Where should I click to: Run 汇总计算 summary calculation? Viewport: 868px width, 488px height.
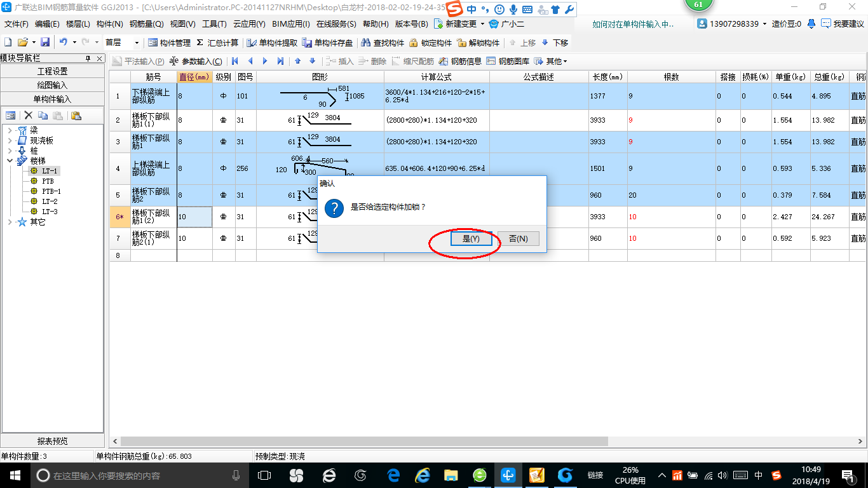(x=217, y=43)
